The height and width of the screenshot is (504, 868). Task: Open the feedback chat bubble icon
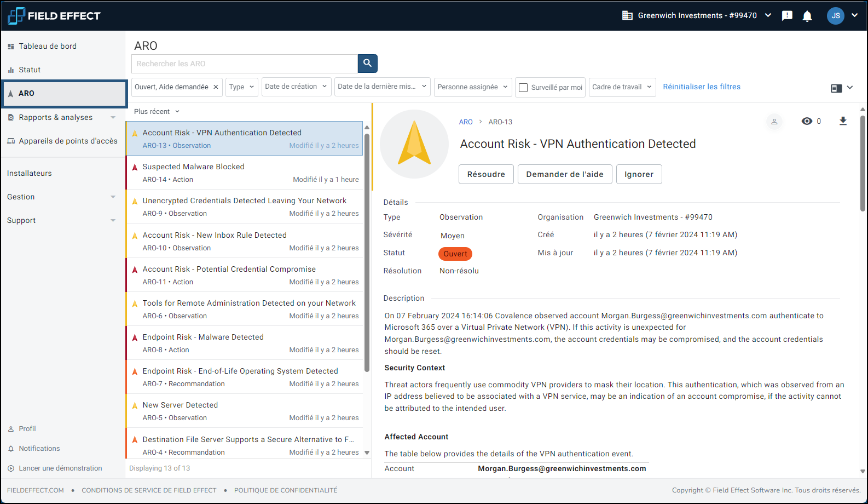point(787,16)
